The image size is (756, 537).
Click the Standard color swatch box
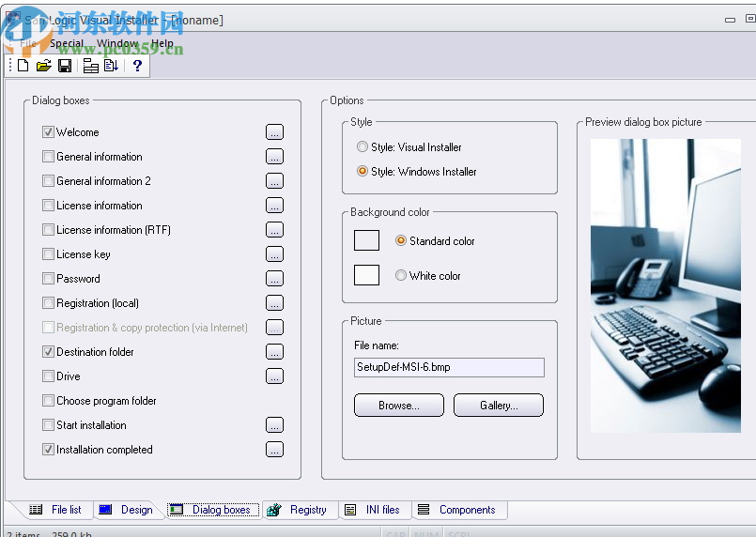point(366,240)
